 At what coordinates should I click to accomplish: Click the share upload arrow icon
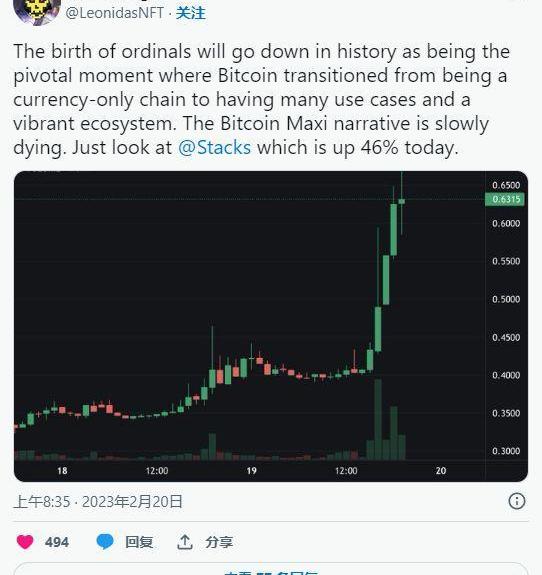click(185, 542)
